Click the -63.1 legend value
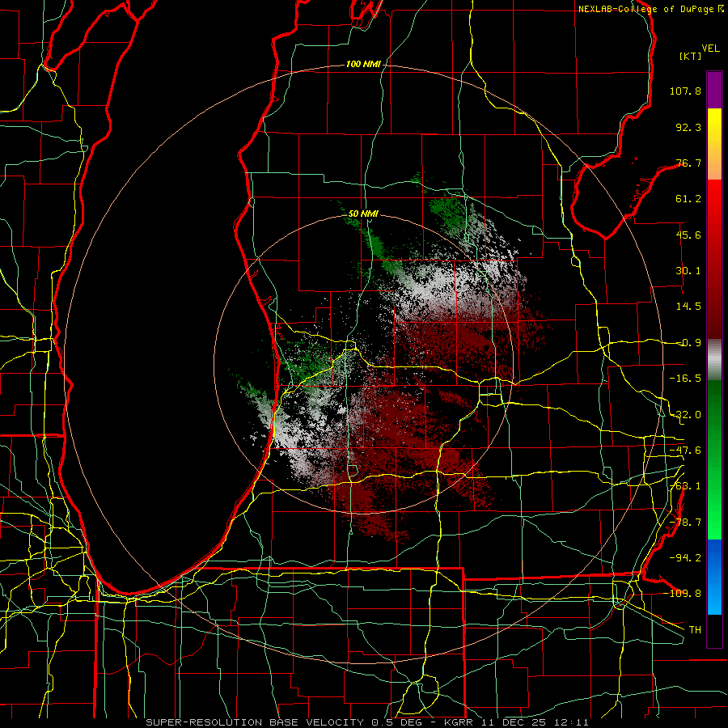This screenshot has width=728, height=728. tap(685, 486)
